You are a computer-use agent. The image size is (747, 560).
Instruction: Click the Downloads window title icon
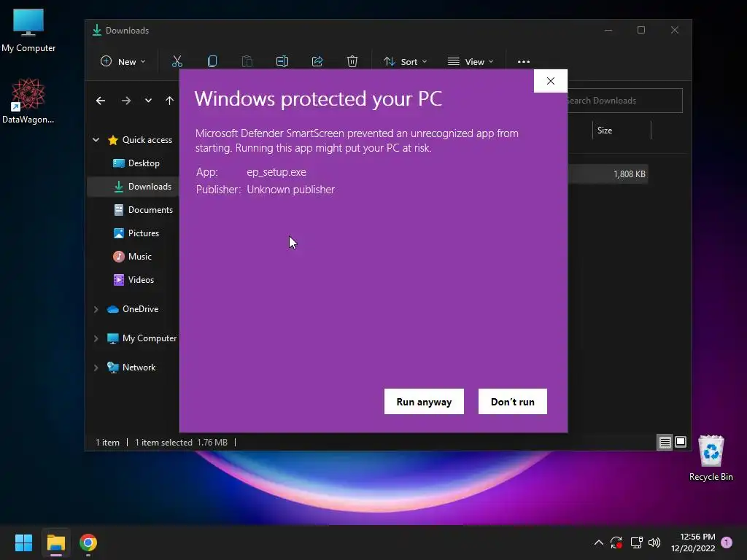[x=97, y=30]
